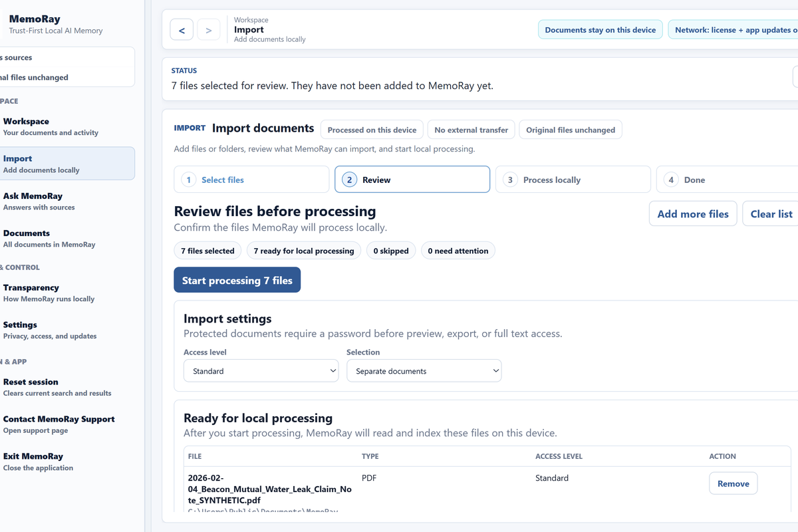
Task: Click the Original files unchanged chip
Action: point(571,130)
